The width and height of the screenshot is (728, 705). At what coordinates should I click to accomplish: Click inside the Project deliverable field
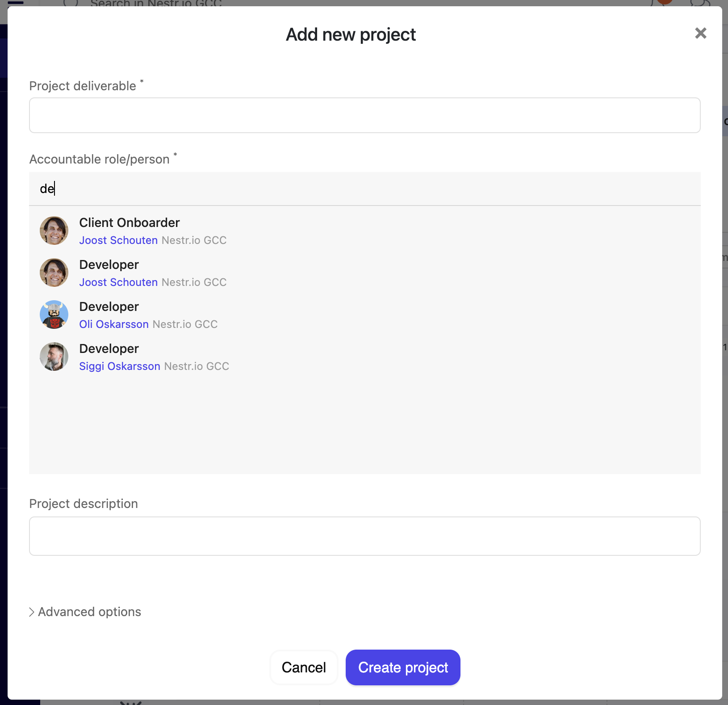click(x=364, y=115)
